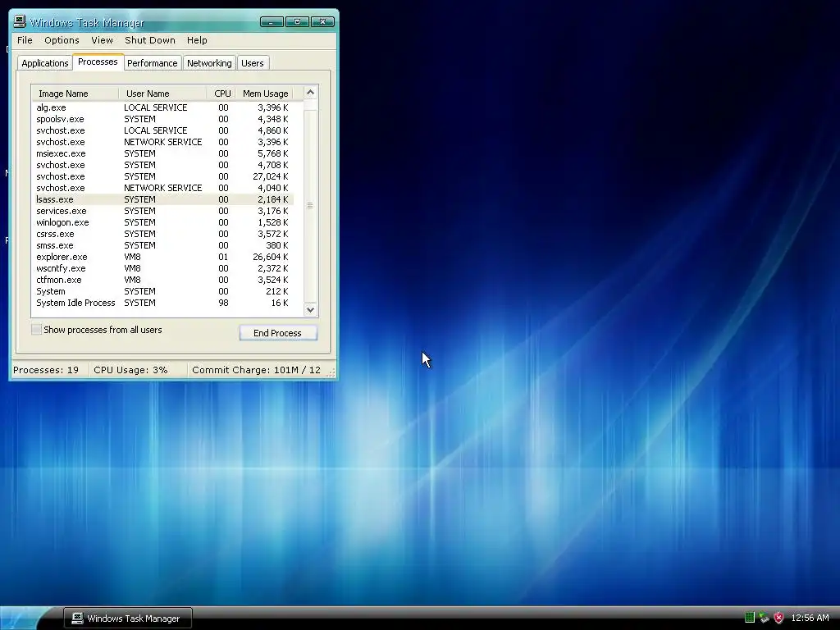Click Windows Task Manager taskbar button
This screenshot has width=840, height=630.
click(128, 619)
